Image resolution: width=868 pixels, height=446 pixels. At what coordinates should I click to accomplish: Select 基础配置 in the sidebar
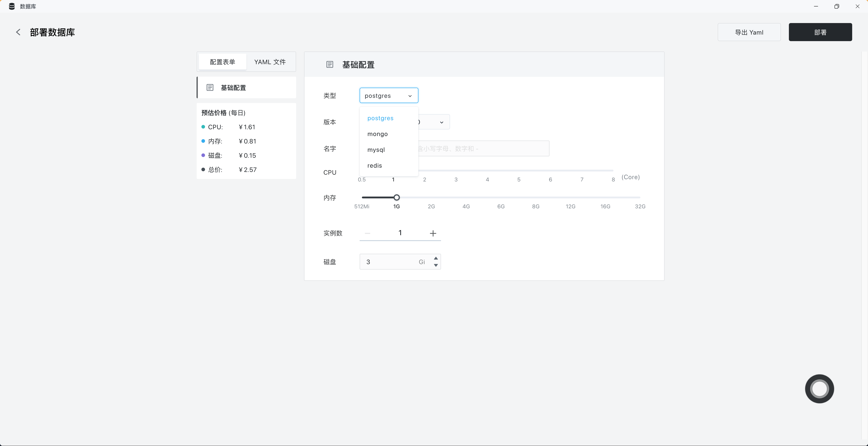[x=246, y=88]
